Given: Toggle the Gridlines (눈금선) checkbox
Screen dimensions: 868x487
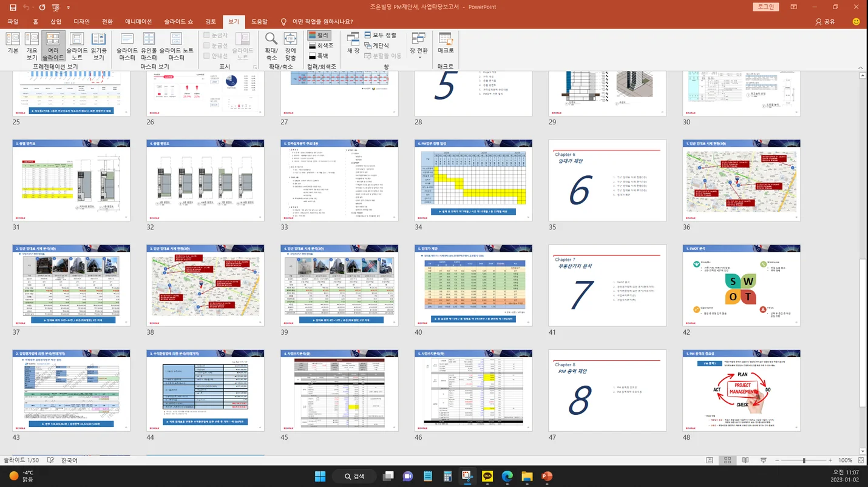Looking at the screenshot, I should point(216,45).
